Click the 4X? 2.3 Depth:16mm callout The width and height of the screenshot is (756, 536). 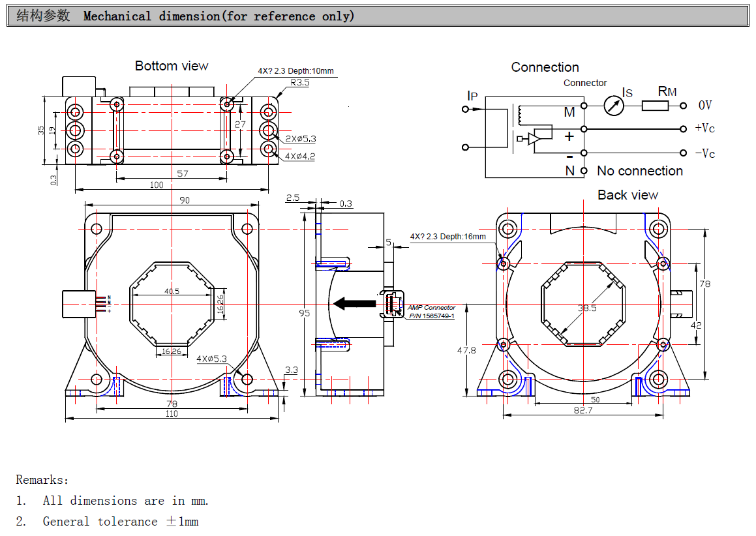point(447,236)
